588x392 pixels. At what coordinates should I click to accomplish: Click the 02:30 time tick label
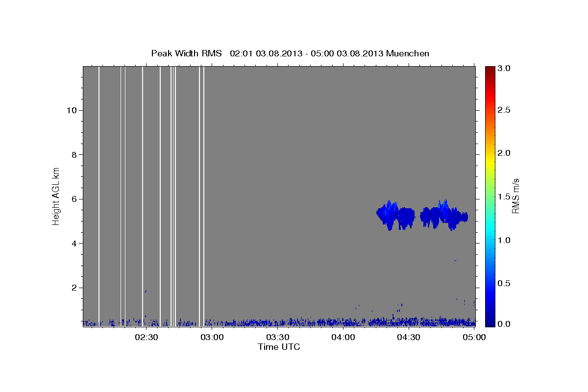[147, 337]
